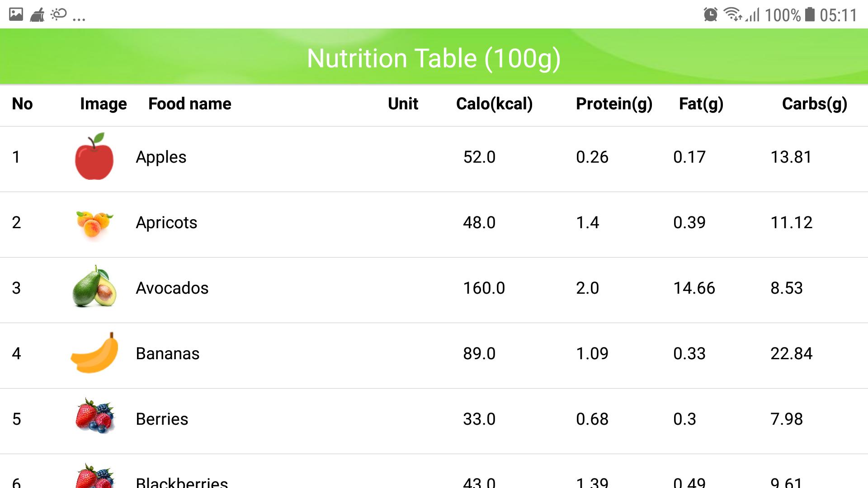This screenshot has width=868, height=488.
Task: Select the Fat(g) column header
Action: (701, 104)
